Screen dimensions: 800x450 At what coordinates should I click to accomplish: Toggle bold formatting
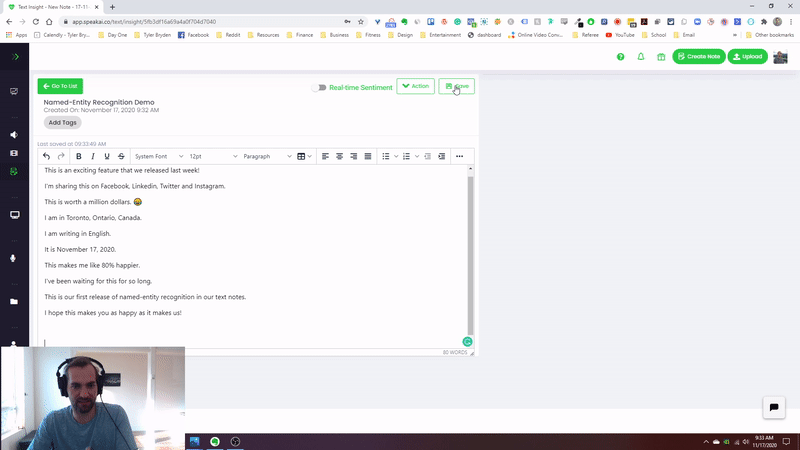click(x=79, y=156)
